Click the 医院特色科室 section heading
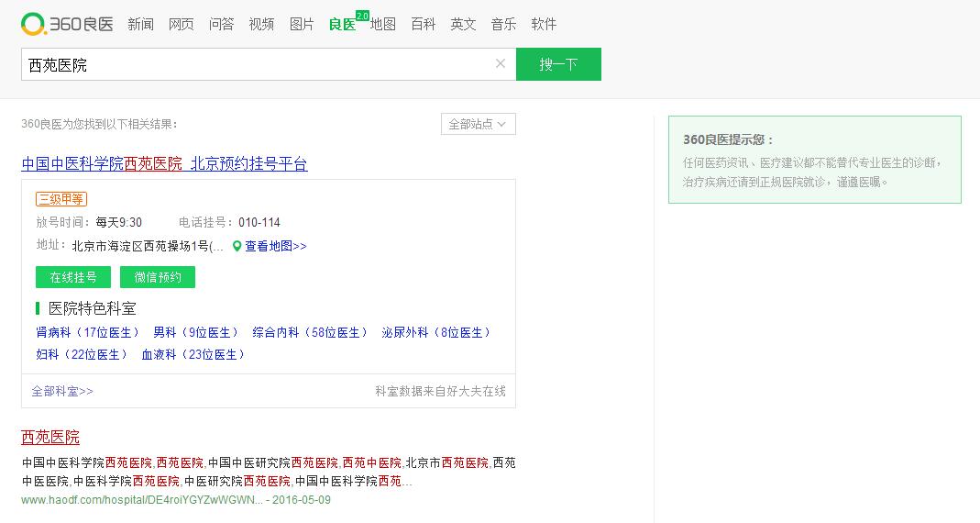Screen dimensions: 980x523 tap(92, 307)
